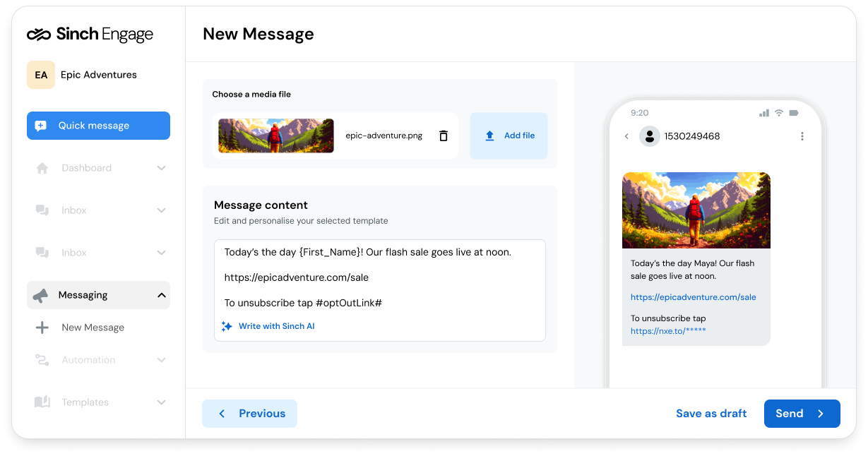Collapse the Messaging section

coord(161,294)
